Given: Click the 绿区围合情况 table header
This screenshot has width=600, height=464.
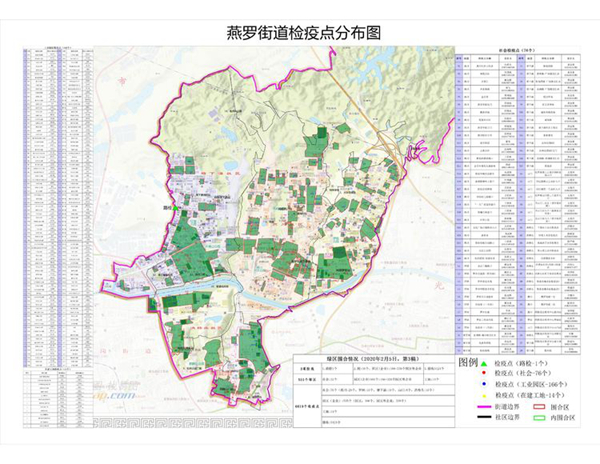Looking at the screenshot, I should coord(373,359).
